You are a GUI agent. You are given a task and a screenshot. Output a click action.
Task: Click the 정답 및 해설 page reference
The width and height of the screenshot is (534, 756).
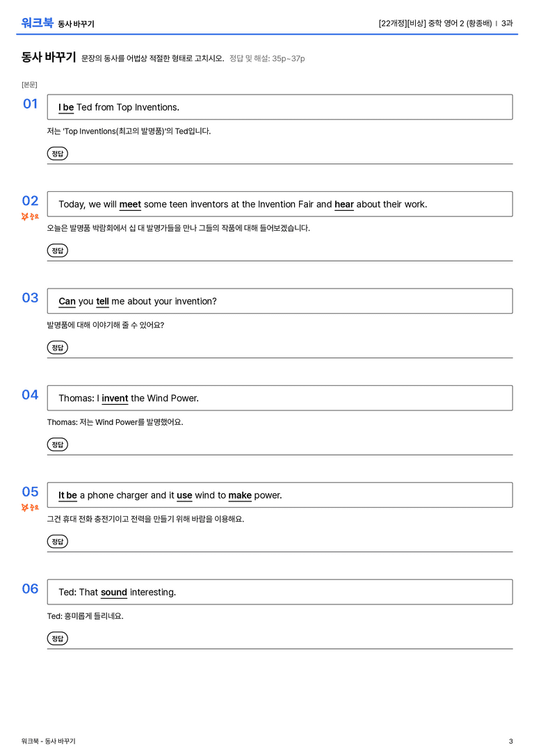point(267,58)
